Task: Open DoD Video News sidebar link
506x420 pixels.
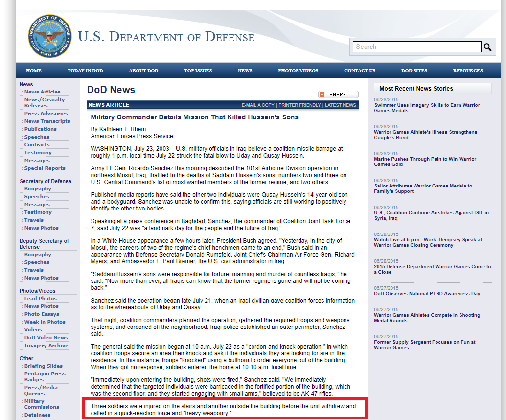Action: (x=46, y=337)
